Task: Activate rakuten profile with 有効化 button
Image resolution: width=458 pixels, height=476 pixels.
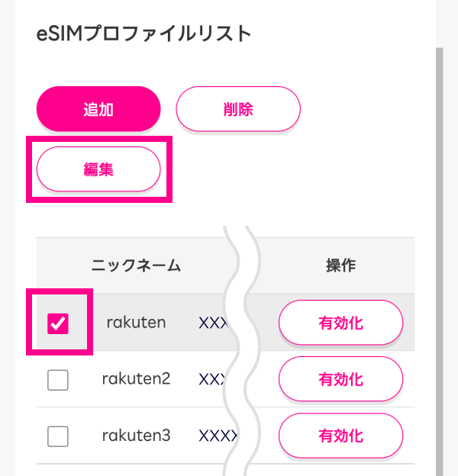Action: pos(340,323)
